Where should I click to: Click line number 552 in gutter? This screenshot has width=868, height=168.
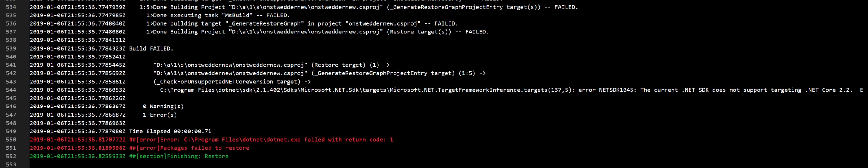pos(11,156)
